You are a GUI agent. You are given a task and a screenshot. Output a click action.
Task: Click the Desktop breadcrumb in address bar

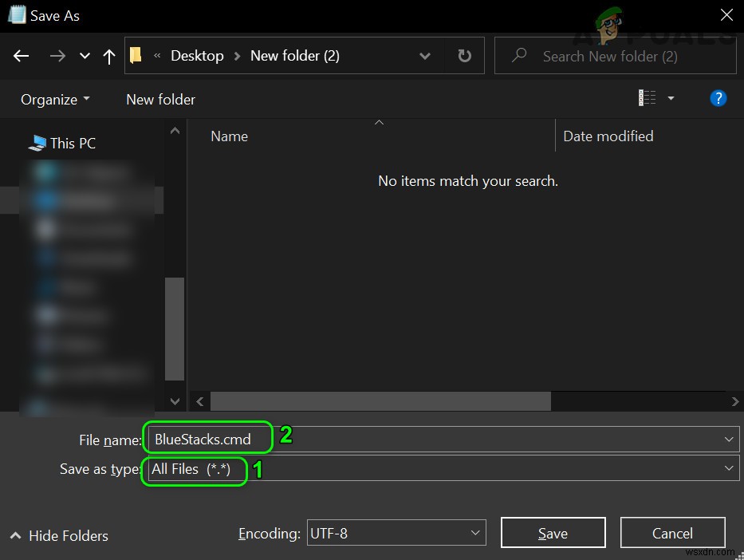click(x=197, y=56)
